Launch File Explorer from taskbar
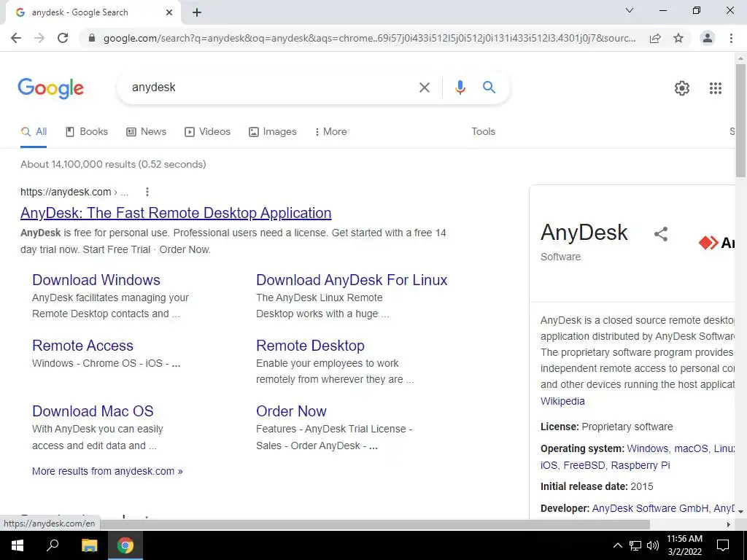The height and width of the screenshot is (560, 747). [x=89, y=545]
